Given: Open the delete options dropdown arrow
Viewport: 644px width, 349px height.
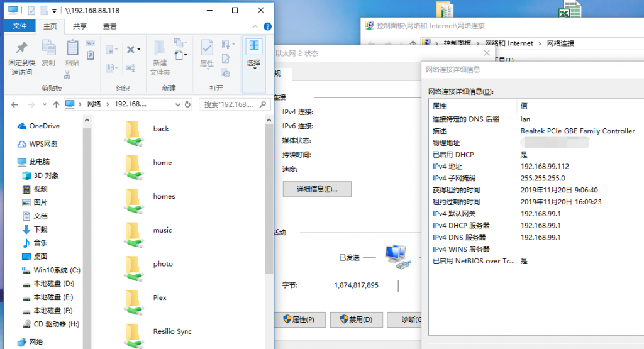Looking at the screenshot, I should 139,50.
